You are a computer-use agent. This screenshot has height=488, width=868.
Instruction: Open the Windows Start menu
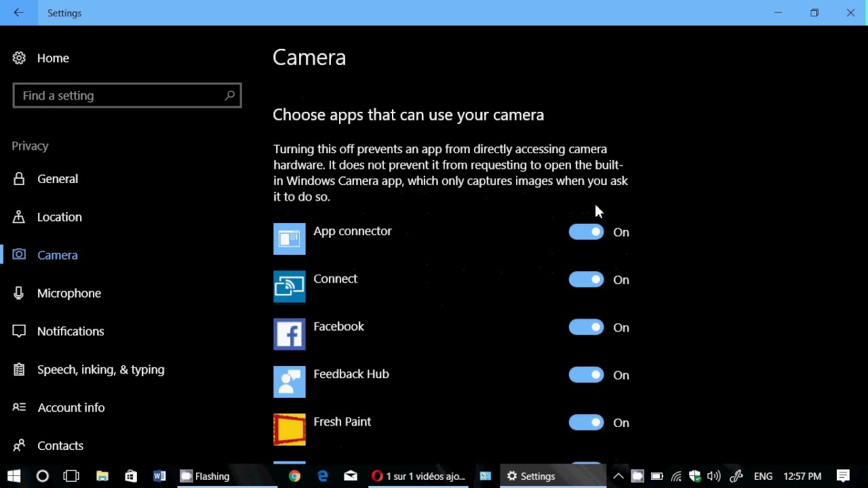[x=14, y=476]
